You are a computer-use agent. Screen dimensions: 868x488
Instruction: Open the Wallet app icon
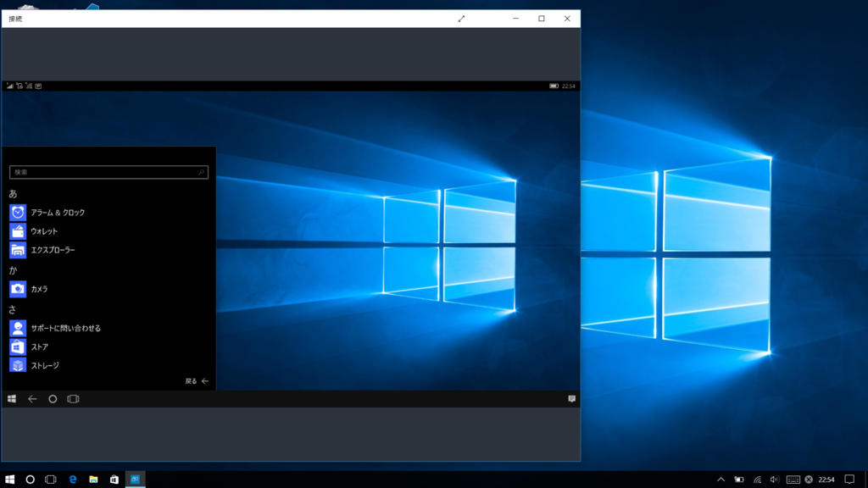(18, 231)
